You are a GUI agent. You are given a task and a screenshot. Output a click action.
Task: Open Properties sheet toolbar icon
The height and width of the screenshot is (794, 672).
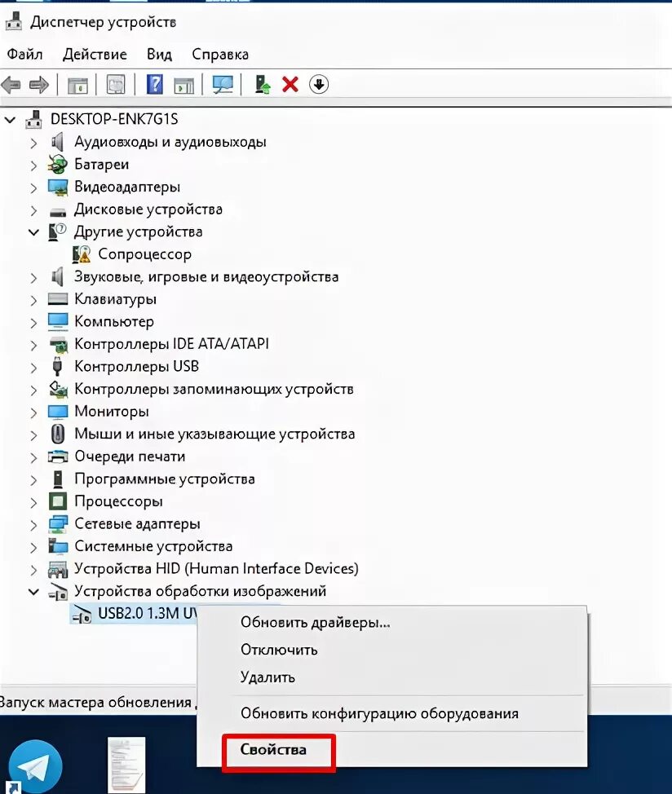(x=116, y=85)
